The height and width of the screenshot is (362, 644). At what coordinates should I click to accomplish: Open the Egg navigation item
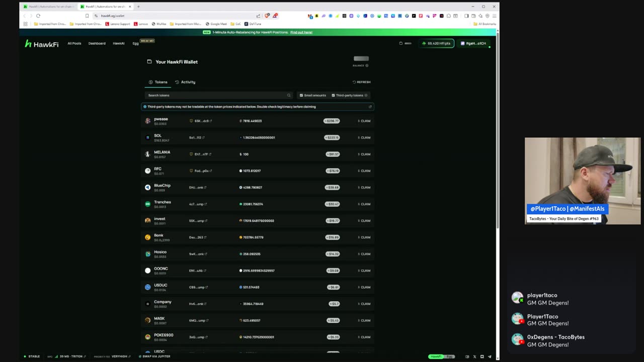click(x=135, y=43)
